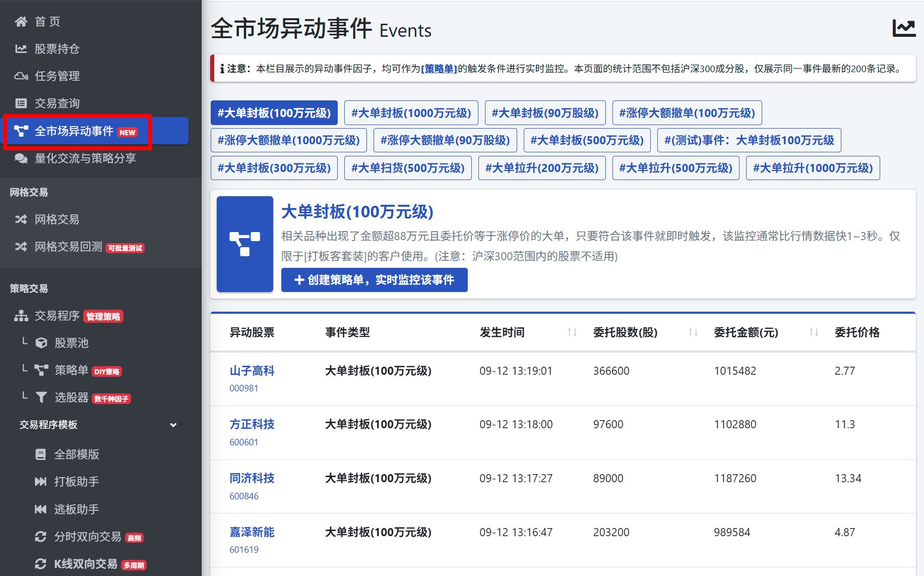Click the 选股器 filter funnel icon

click(x=41, y=397)
